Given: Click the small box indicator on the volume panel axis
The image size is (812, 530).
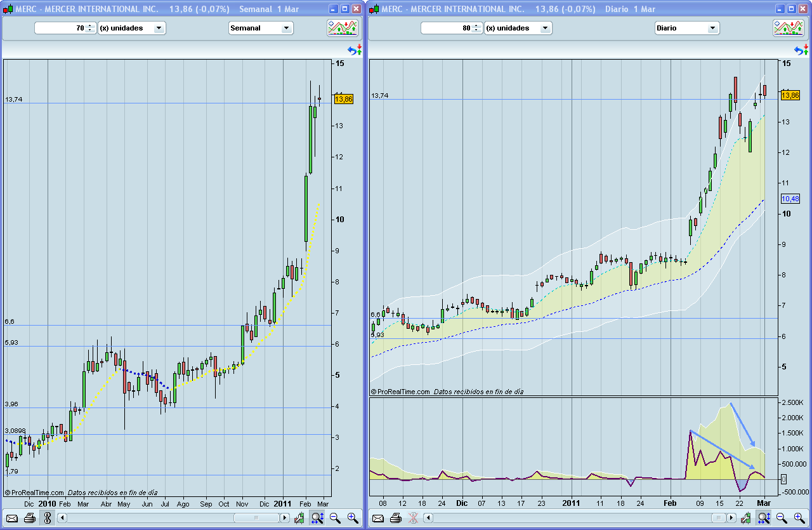Looking at the screenshot, I should [x=784, y=479].
